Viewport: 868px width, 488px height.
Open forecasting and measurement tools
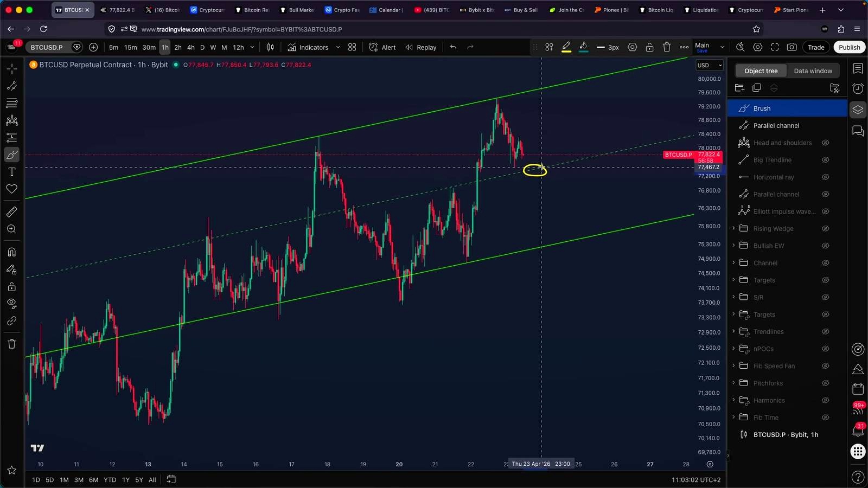12,138
